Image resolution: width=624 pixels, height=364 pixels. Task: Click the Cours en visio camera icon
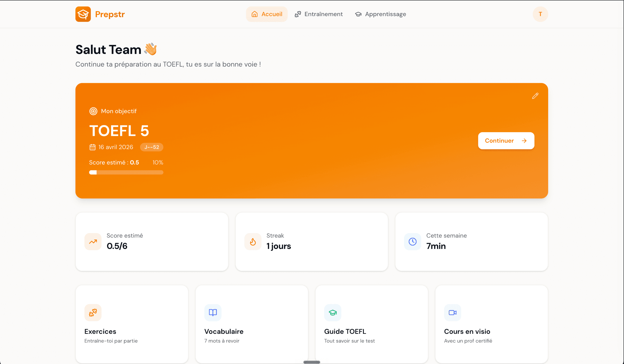[x=453, y=313]
